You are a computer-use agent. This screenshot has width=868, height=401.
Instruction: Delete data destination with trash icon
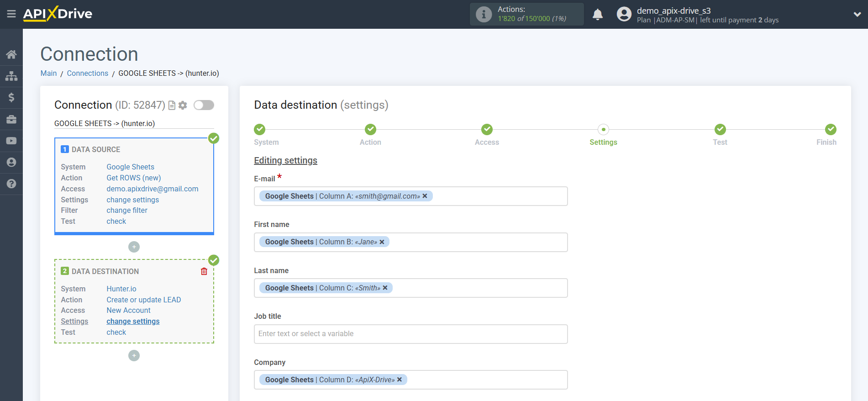[x=204, y=271]
